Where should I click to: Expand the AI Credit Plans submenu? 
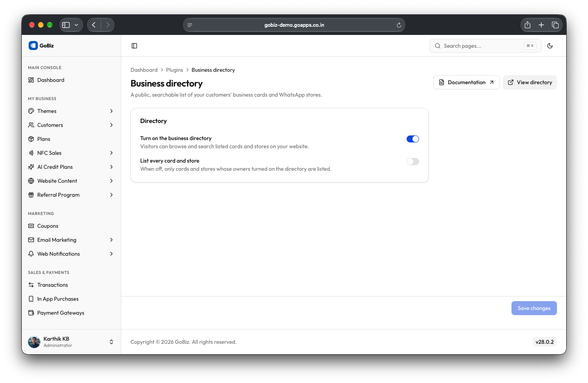[111, 167]
